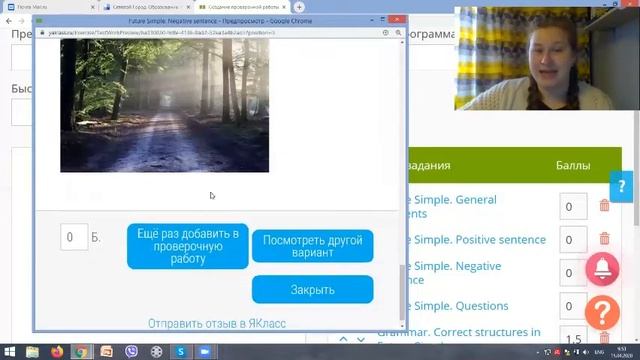
Task: Click the webcam video overlay
Action: [x=547, y=58]
